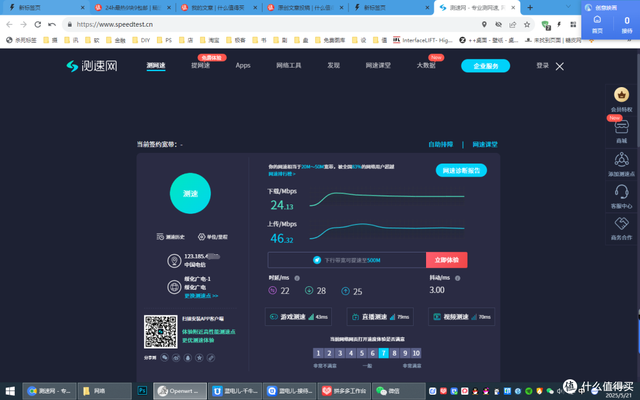Rate satisfaction as 10
This screenshot has width=640, height=400.
coord(416,353)
